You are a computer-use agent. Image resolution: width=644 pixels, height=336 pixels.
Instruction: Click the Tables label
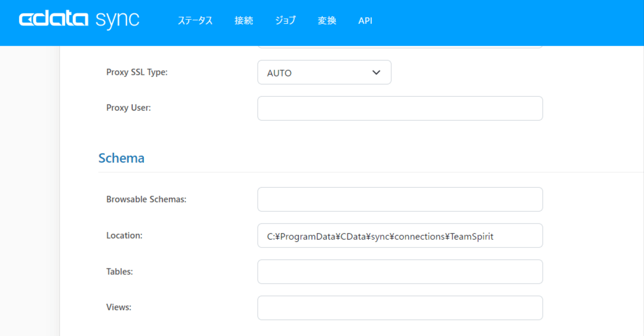click(x=119, y=271)
